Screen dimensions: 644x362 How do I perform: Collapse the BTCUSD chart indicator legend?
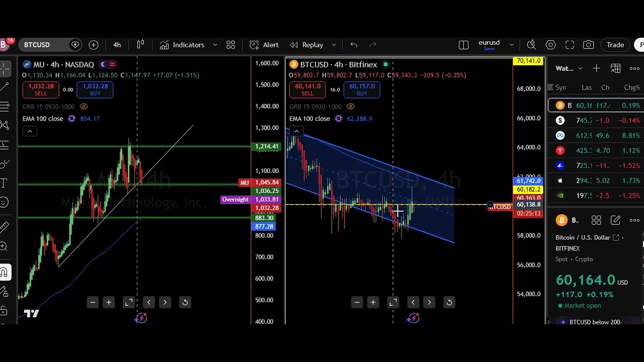pyautogui.click(x=296, y=131)
